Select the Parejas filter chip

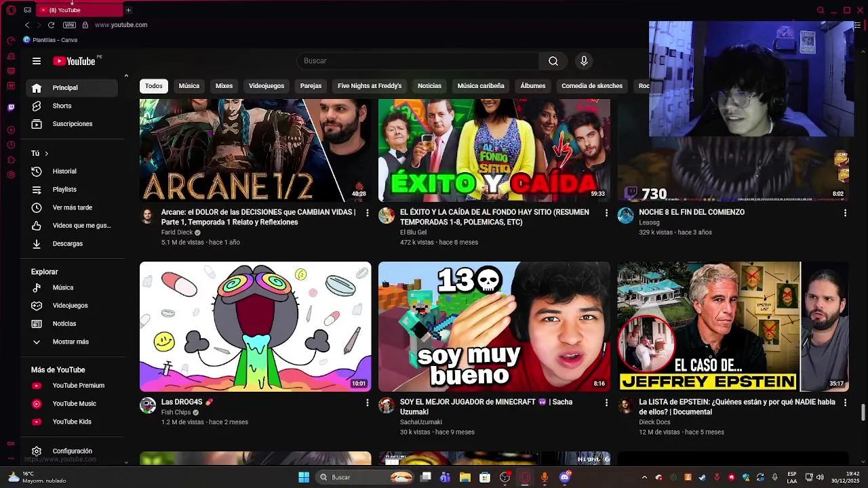click(x=311, y=86)
